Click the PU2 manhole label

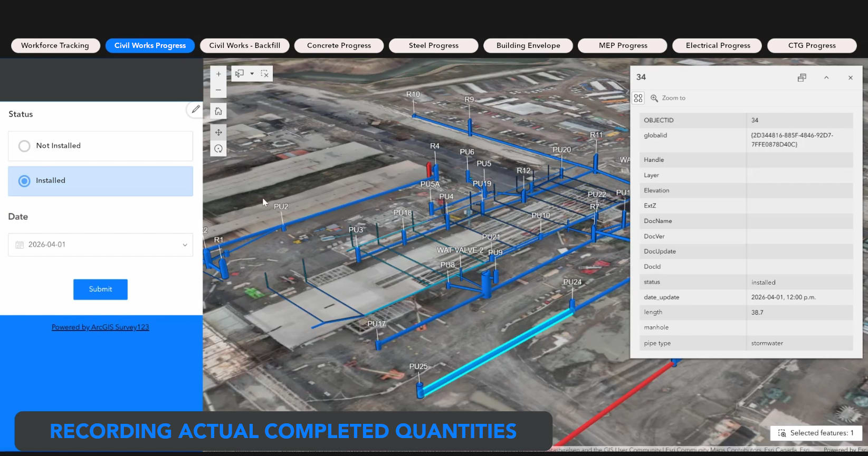point(281,207)
